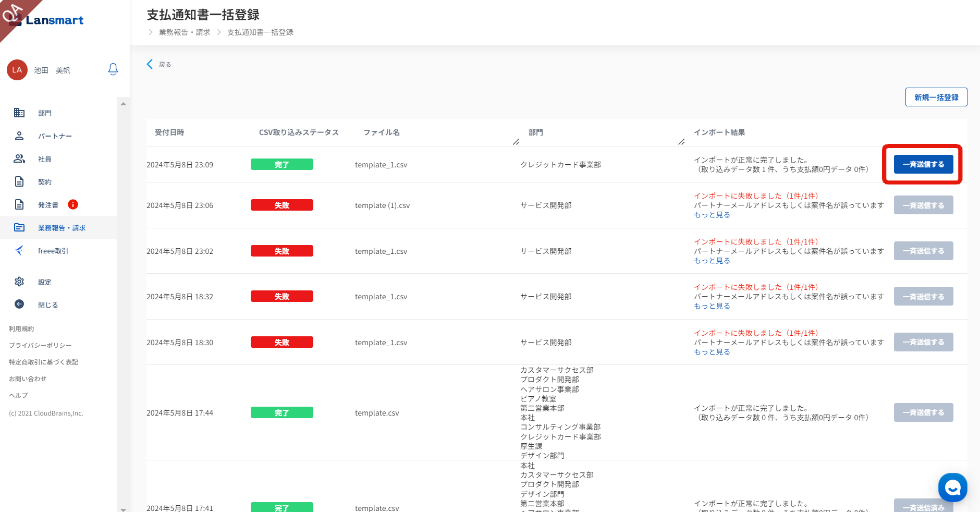Open 社員 in the sidebar menu

click(x=45, y=159)
